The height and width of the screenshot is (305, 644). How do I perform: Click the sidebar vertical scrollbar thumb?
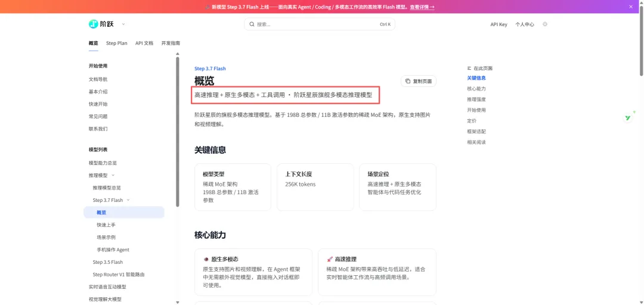click(178, 132)
